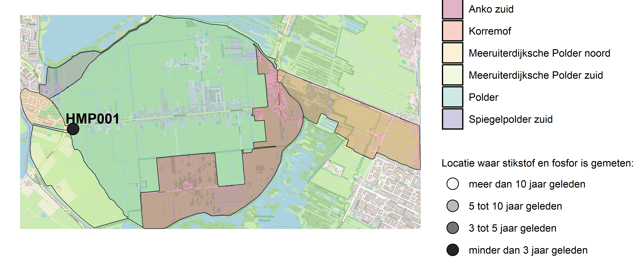Click the N523 road shield
Image resolution: width=644 pixels, height=264 pixels.
click(67, 211)
